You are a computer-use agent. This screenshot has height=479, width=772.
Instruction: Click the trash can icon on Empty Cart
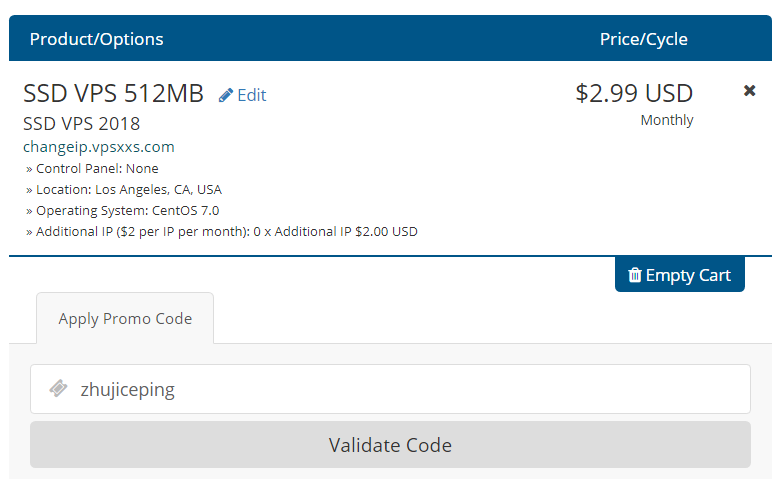point(635,275)
